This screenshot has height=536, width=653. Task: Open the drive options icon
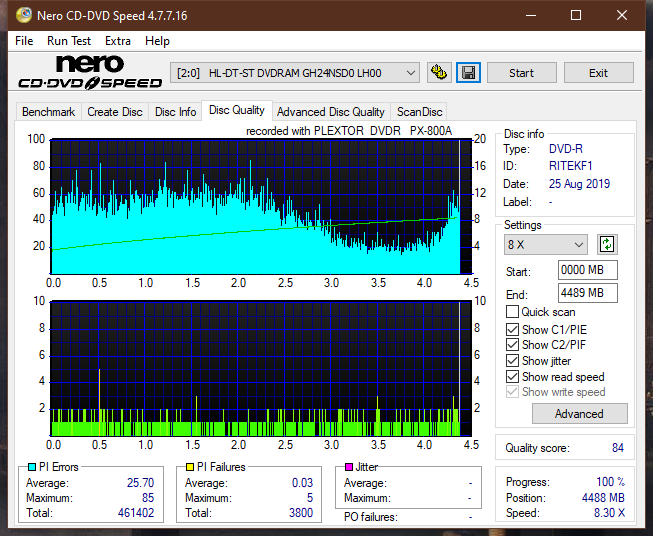[439, 73]
